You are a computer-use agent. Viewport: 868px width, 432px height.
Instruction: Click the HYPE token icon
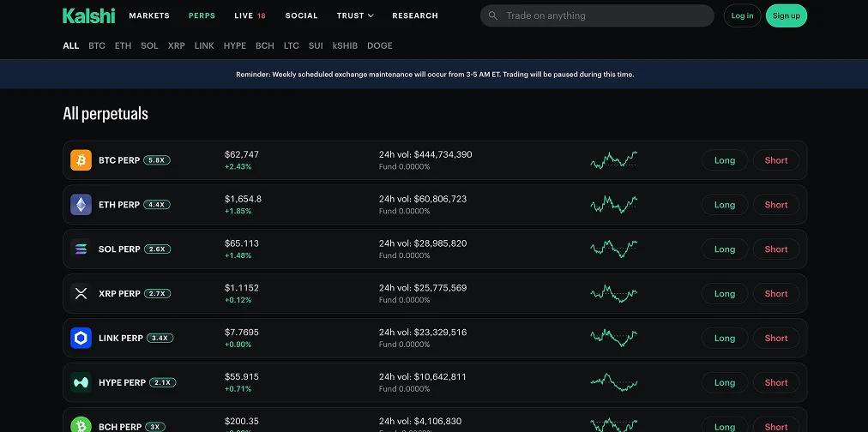81,382
